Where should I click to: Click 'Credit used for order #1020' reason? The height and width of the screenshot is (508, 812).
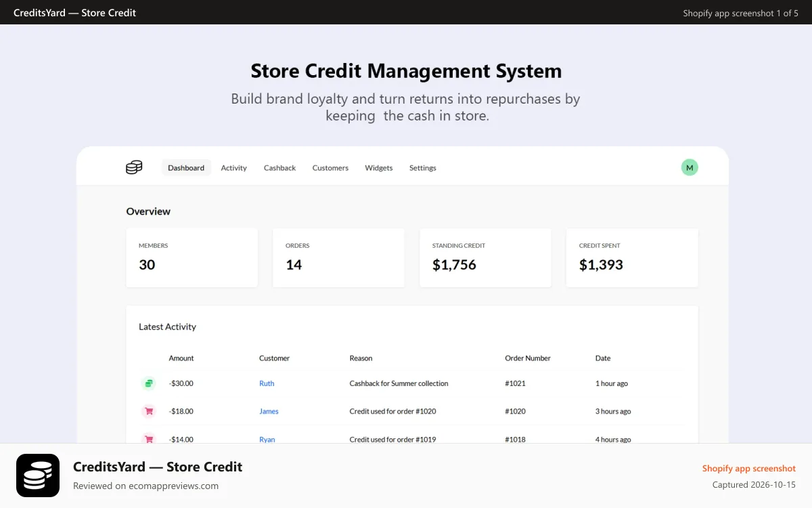tap(393, 411)
